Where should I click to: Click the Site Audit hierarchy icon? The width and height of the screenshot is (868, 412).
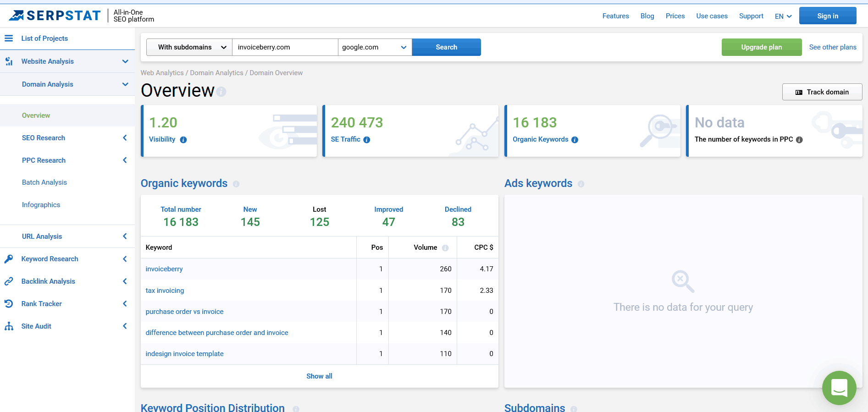click(9, 326)
